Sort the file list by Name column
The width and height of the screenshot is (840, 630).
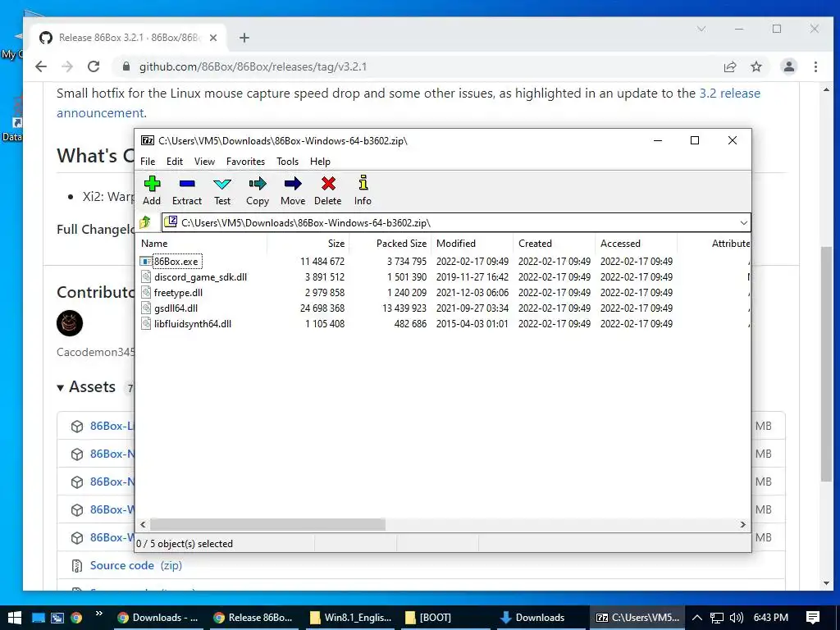point(202,243)
